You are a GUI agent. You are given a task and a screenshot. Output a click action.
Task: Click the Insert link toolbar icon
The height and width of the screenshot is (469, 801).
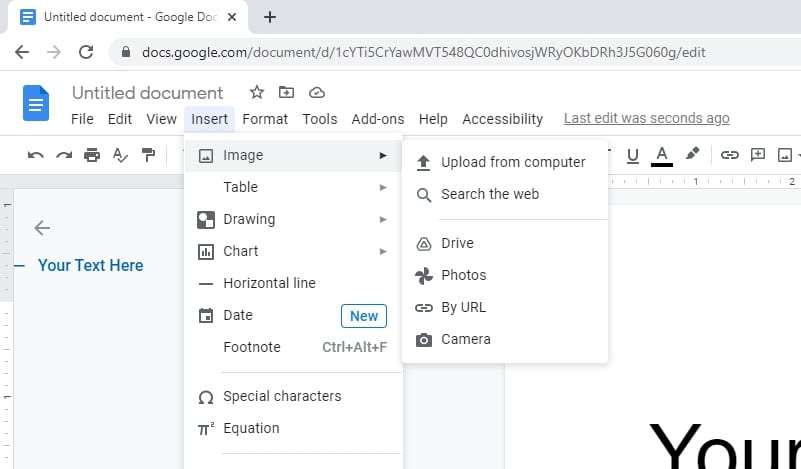point(729,154)
